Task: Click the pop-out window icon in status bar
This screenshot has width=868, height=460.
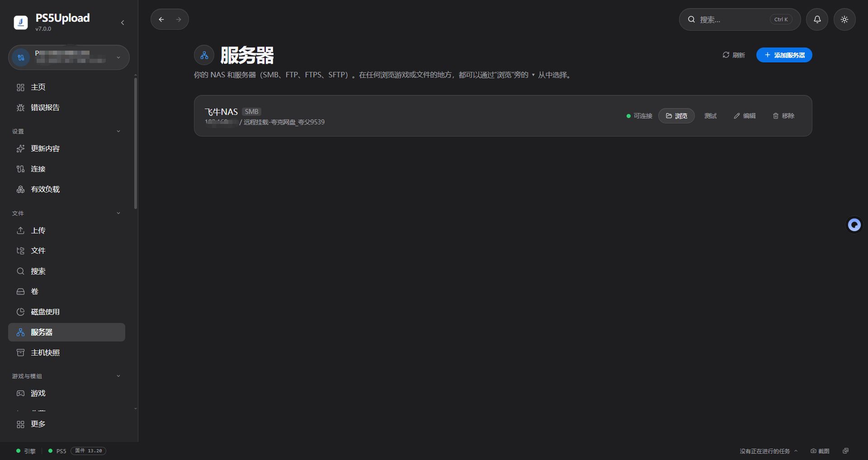Action: 846,451
